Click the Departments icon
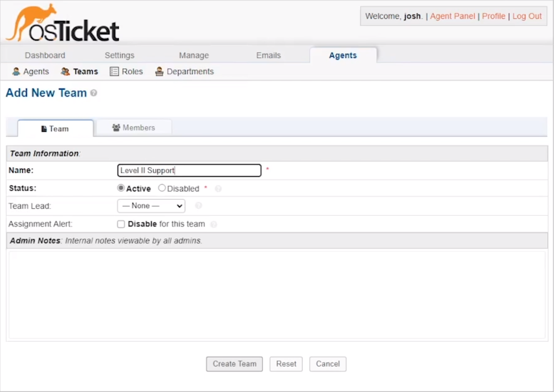The height and width of the screenshot is (392, 554). [159, 71]
